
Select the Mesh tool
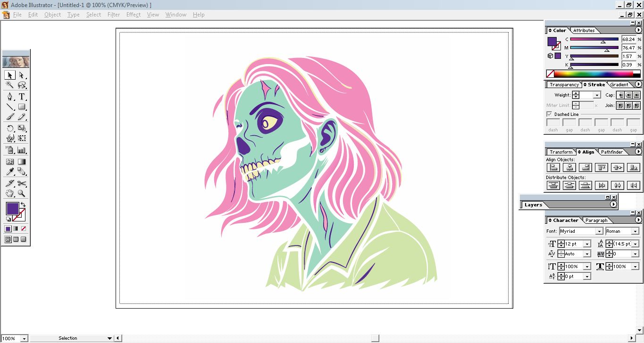pyautogui.click(x=9, y=161)
